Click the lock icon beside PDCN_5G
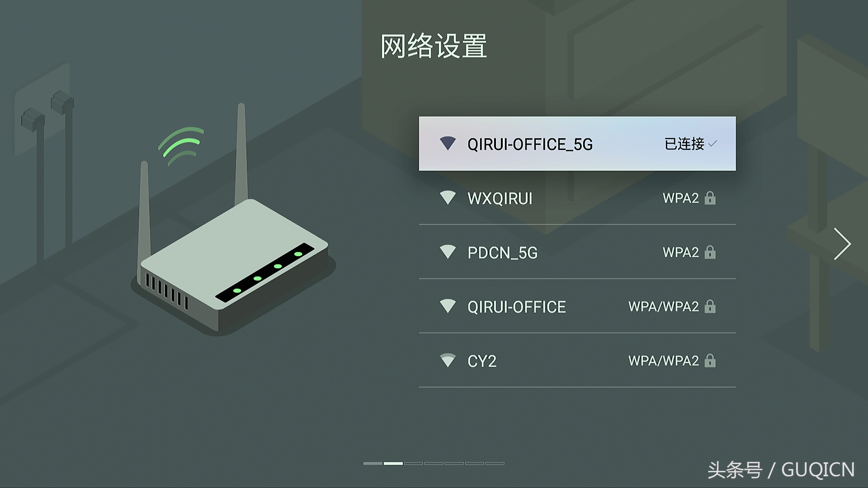The image size is (868, 488). 710,252
